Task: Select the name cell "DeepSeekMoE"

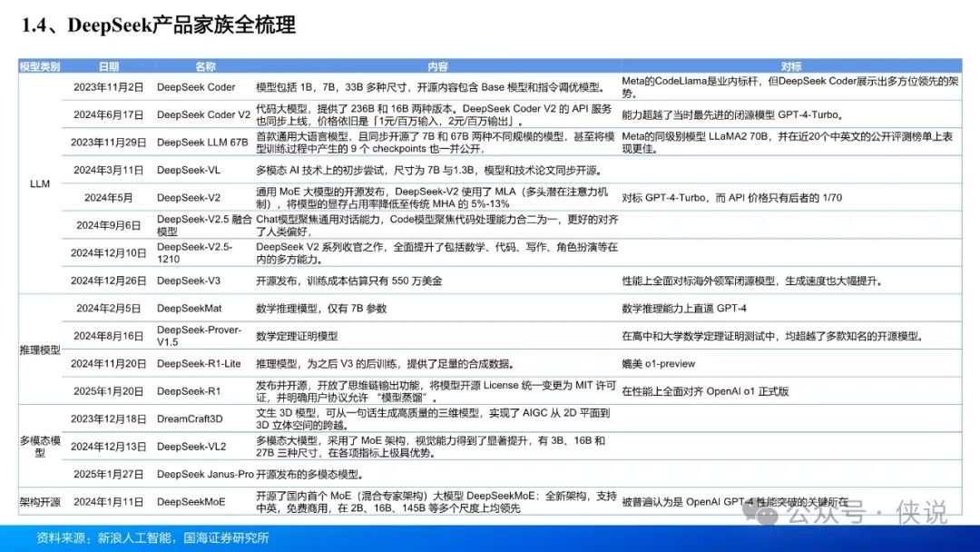Action: coord(191,502)
